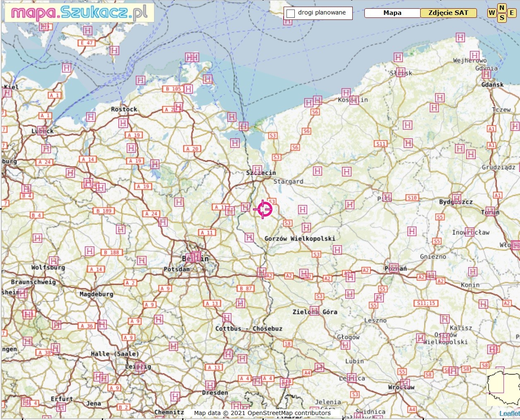Switch to Zdjęcie SAT satellite view

click(448, 13)
